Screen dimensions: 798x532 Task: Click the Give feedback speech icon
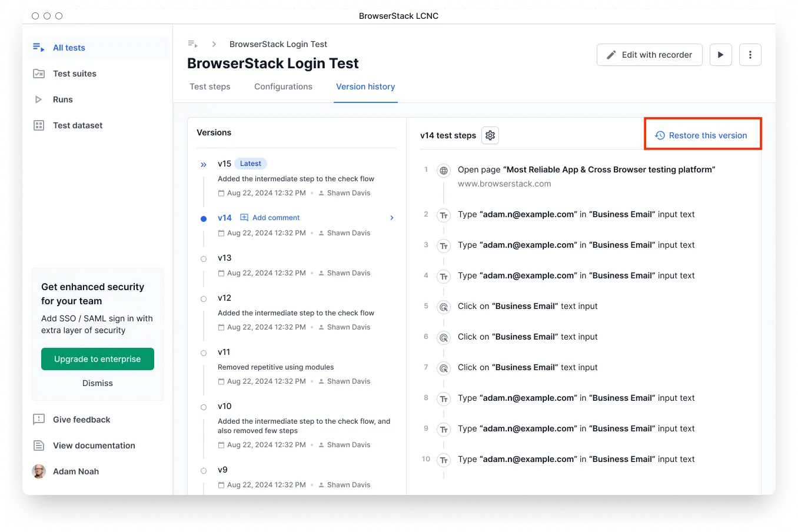[x=39, y=420]
